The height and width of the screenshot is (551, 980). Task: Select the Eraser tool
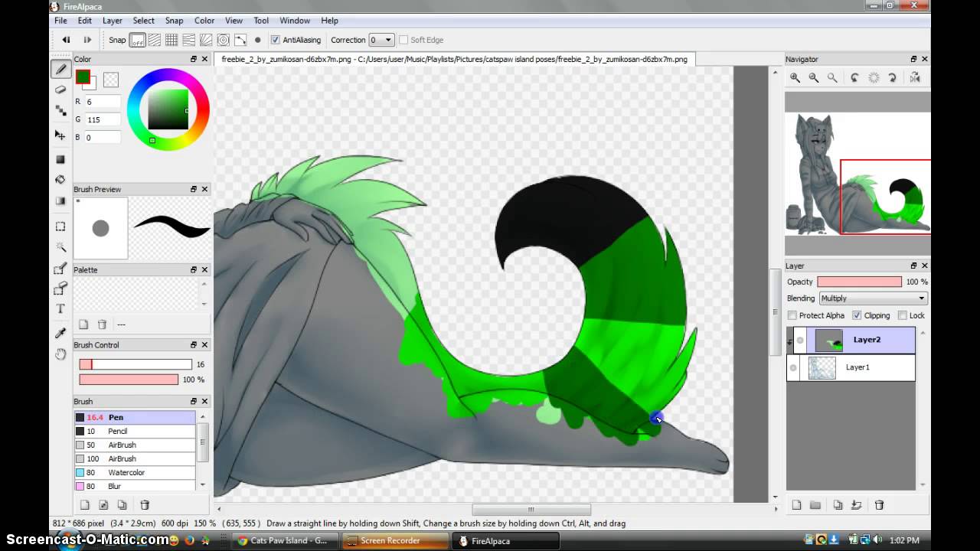[x=60, y=90]
